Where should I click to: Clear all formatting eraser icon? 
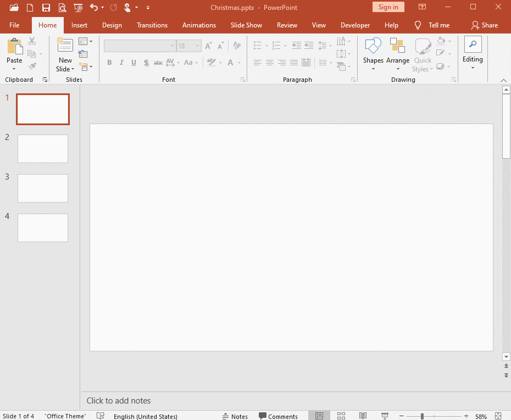point(237,46)
